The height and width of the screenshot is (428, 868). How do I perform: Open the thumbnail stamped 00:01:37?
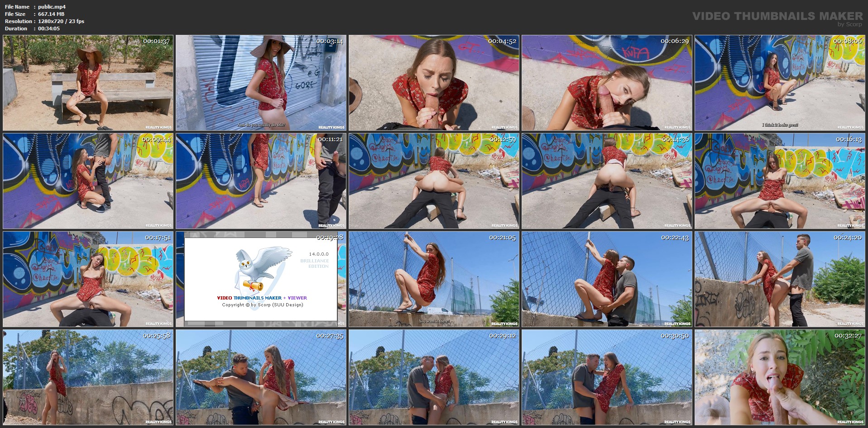[88, 83]
